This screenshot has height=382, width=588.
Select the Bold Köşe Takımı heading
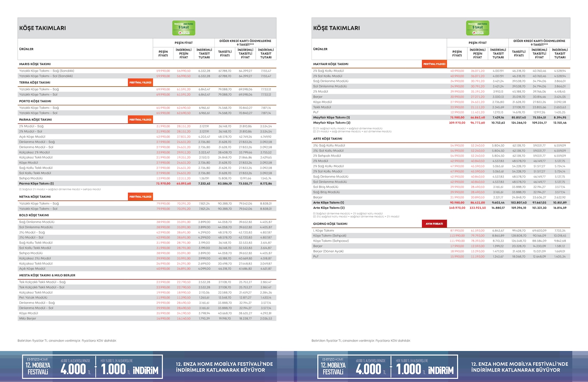tap(34, 215)
